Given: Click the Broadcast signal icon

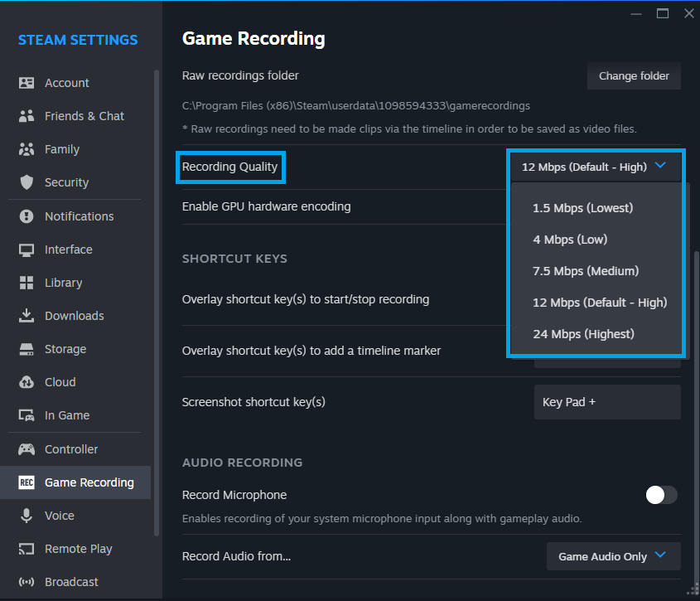Looking at the screenshot, I should [27, 582].
